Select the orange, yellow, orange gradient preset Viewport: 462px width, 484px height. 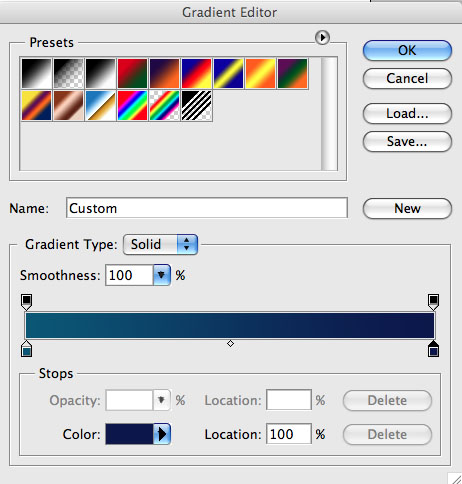[x=260, y=73]
